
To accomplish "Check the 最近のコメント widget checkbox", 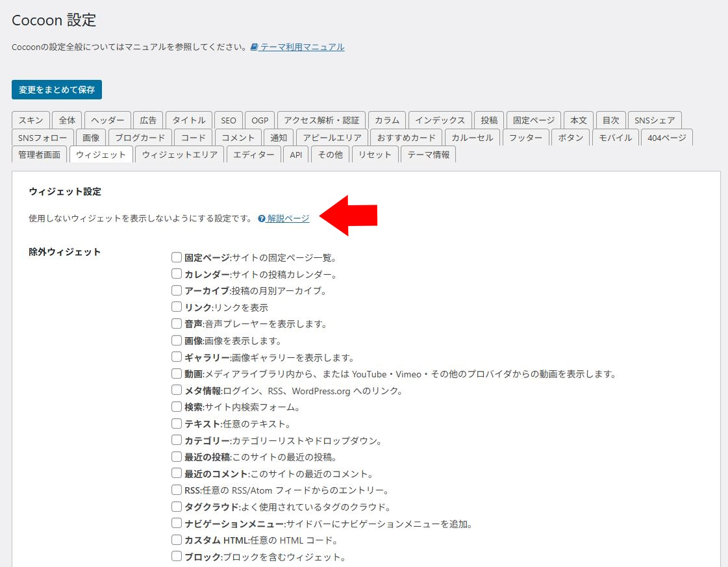I will click(177, 473).
